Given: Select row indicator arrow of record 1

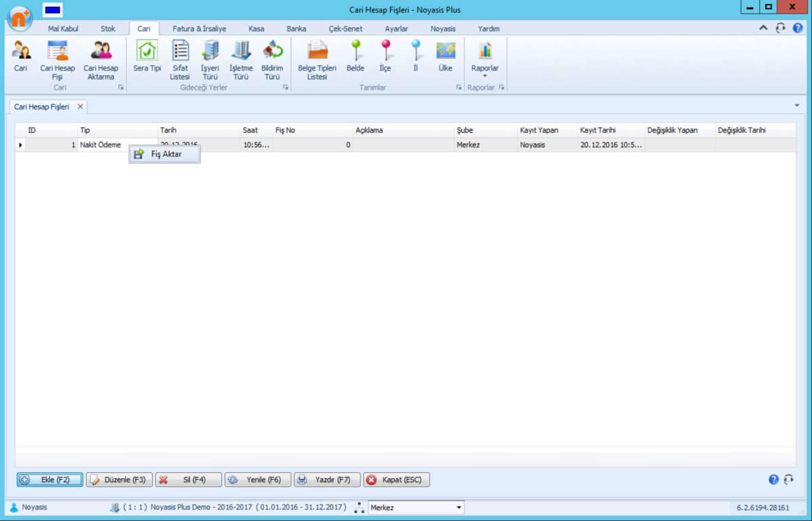Looking at the screenshot, I should tap(20, 145).
